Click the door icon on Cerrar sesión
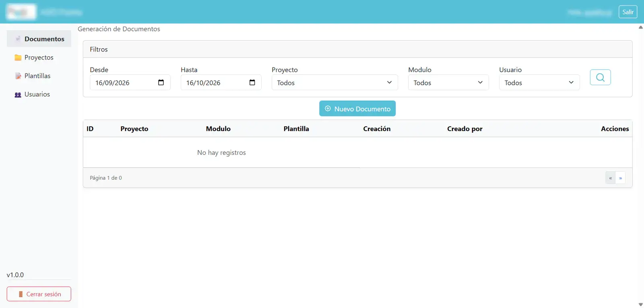Image resolution: width=644 pixels, height=308 pixels. (x=21, y=294)
